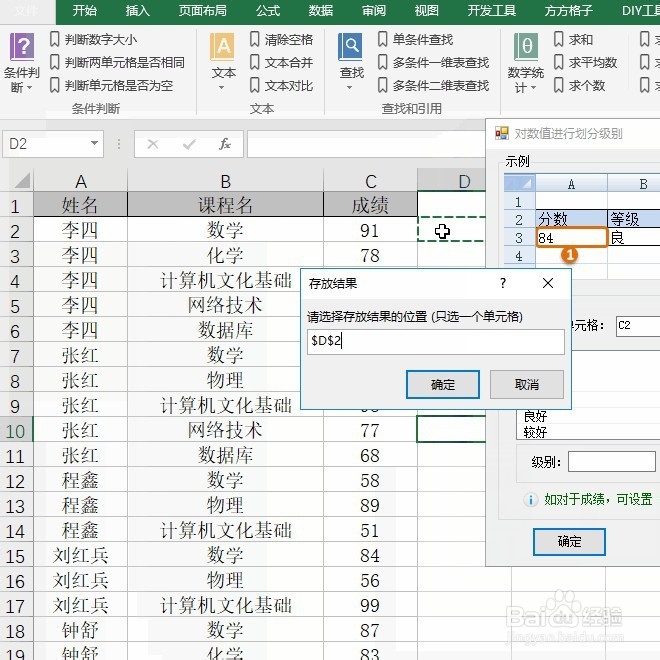Switch to the 插入 ribbon tab
660x660 pixels.
pos(137,11)
